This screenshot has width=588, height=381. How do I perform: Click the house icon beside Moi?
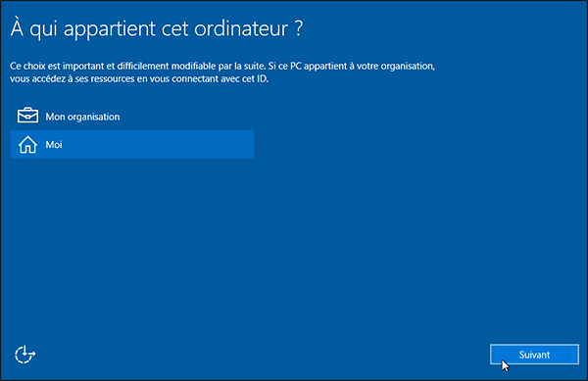(27, 145)
